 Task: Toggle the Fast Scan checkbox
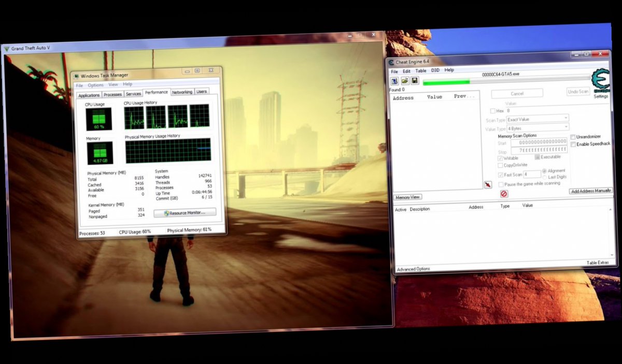(500, 175)
